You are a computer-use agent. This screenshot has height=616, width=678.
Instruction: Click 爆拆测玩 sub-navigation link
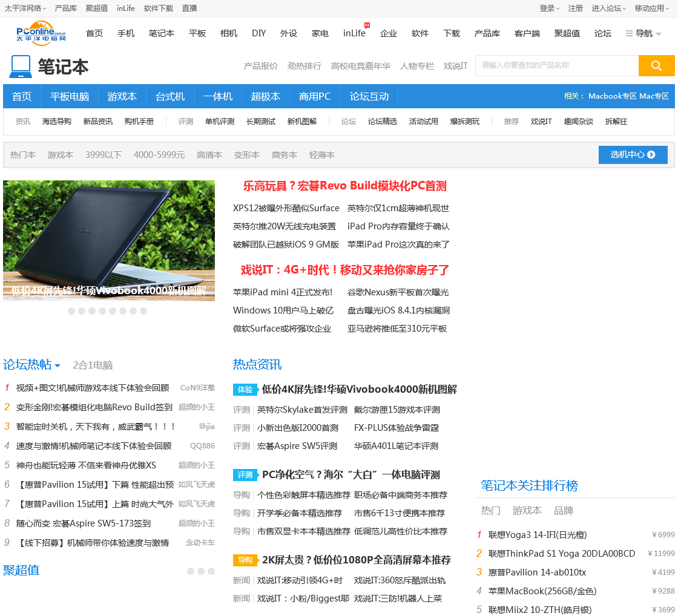coord(465,122)
